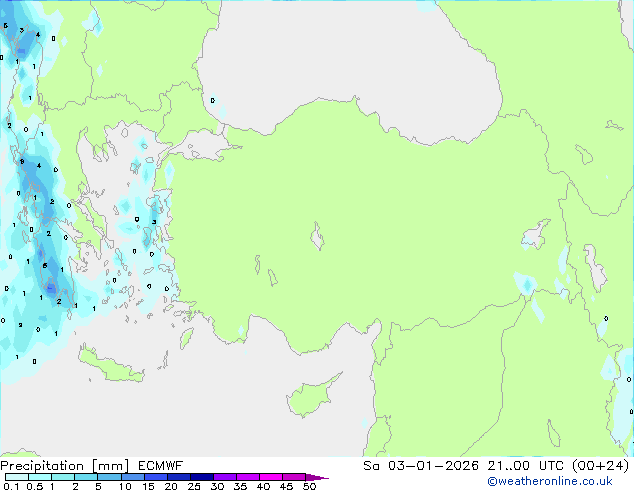Click the island of Rhodes on the map
634x490 pixels.
click(x=186, y=338)
